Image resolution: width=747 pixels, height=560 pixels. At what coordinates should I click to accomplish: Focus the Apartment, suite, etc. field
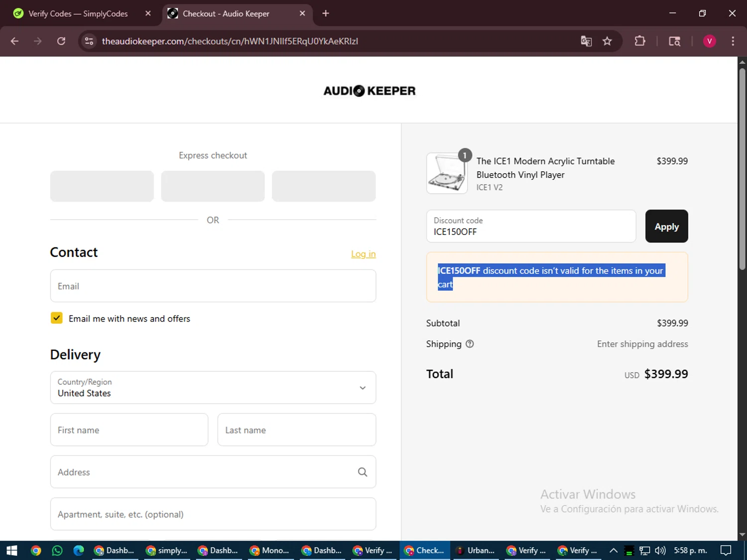tap(213, 514)
